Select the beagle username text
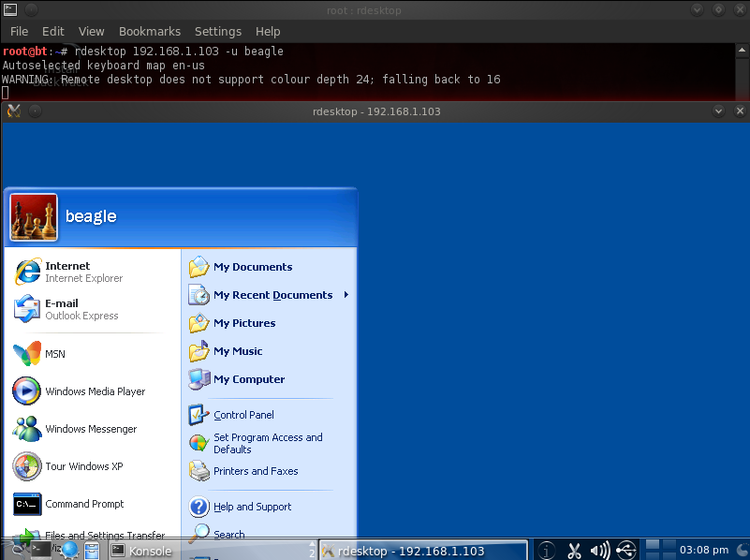 pyautogui.click(x=91, y=216)
